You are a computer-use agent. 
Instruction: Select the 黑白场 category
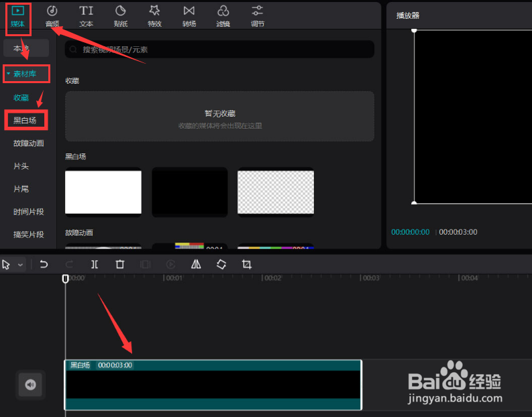point(25,121)
